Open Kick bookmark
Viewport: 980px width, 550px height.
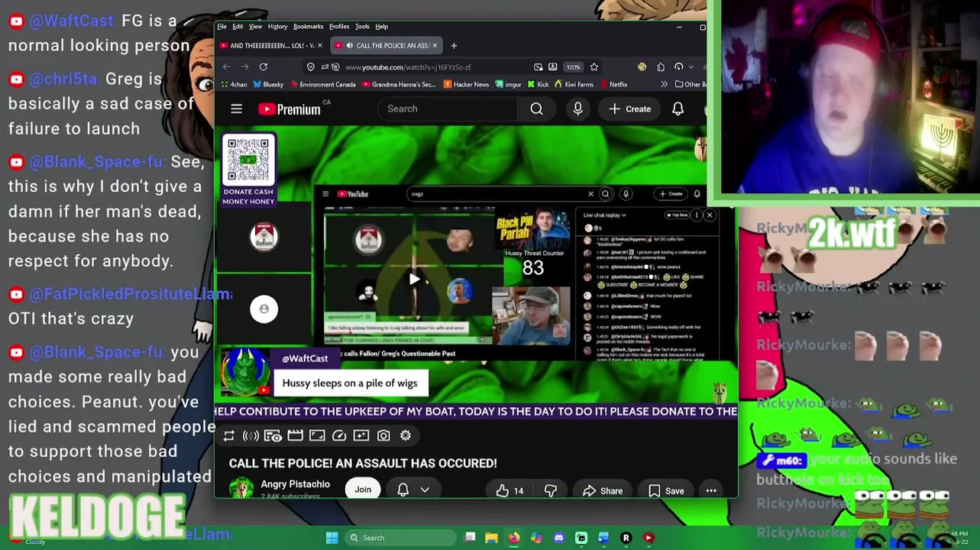[539, 85]
